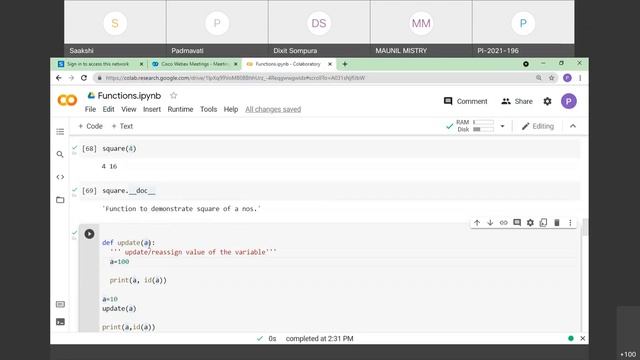
Task: Click the square.__doc__ code cell
Action: [x=329, y=191]
